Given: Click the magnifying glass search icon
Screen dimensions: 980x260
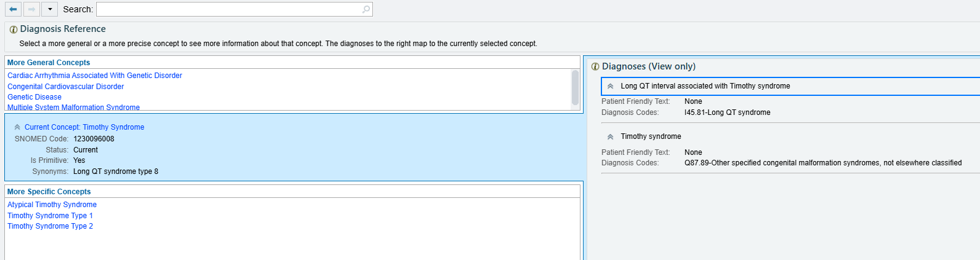Looking at the screenshot, I should tap(366, 9).
